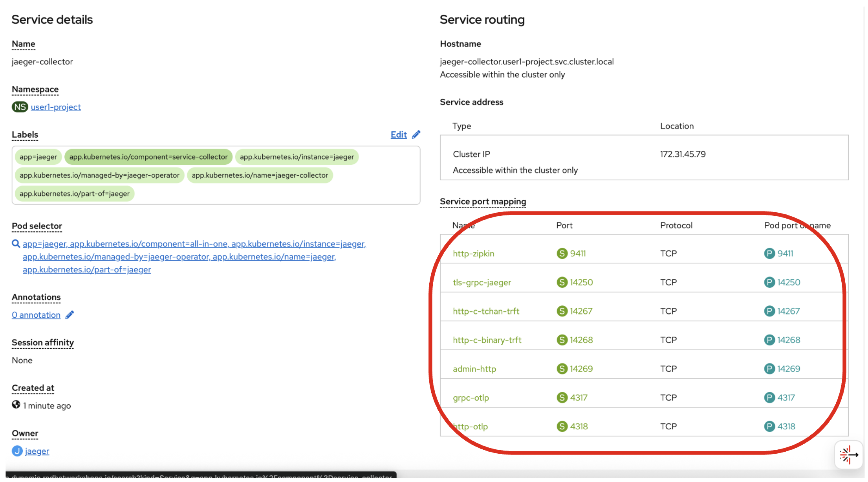Click the pencil icon next to Edit labels

[x=416, y=135]
